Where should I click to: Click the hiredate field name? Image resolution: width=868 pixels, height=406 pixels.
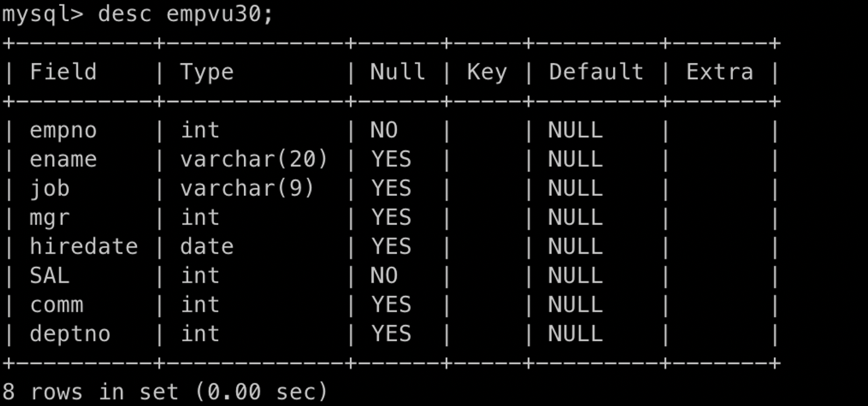(x=83, y=247)
